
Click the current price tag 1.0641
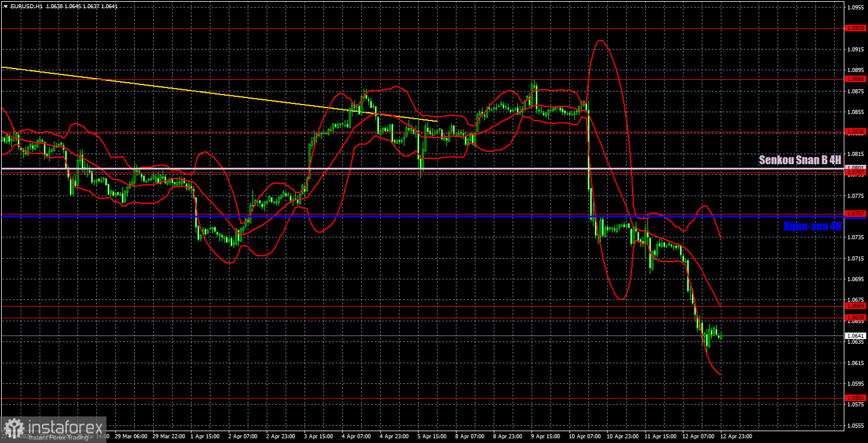[x=856, y=335]
